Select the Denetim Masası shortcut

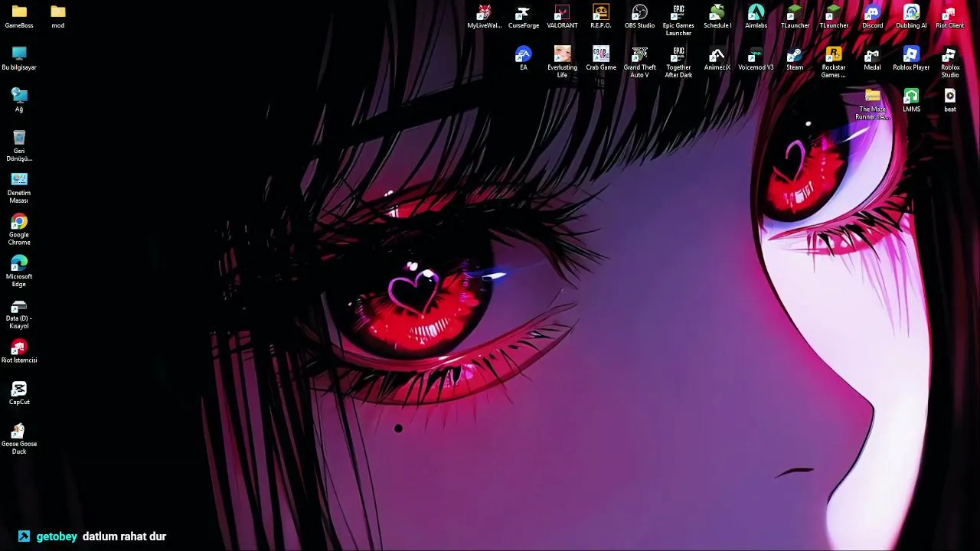[x=19, y=187]
